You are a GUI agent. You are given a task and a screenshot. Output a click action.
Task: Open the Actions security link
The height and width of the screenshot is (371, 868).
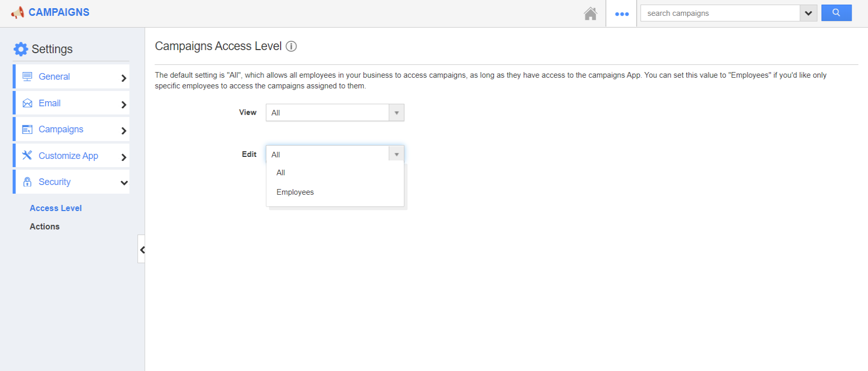tap(44, 226)
